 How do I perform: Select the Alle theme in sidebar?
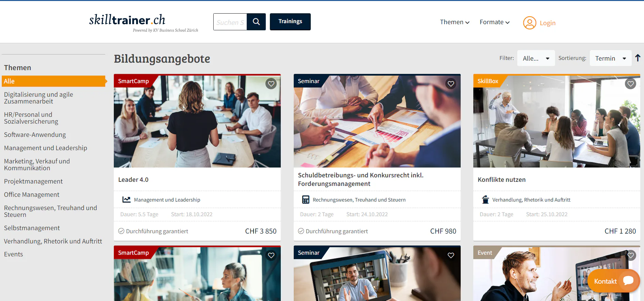click(53, 81)
